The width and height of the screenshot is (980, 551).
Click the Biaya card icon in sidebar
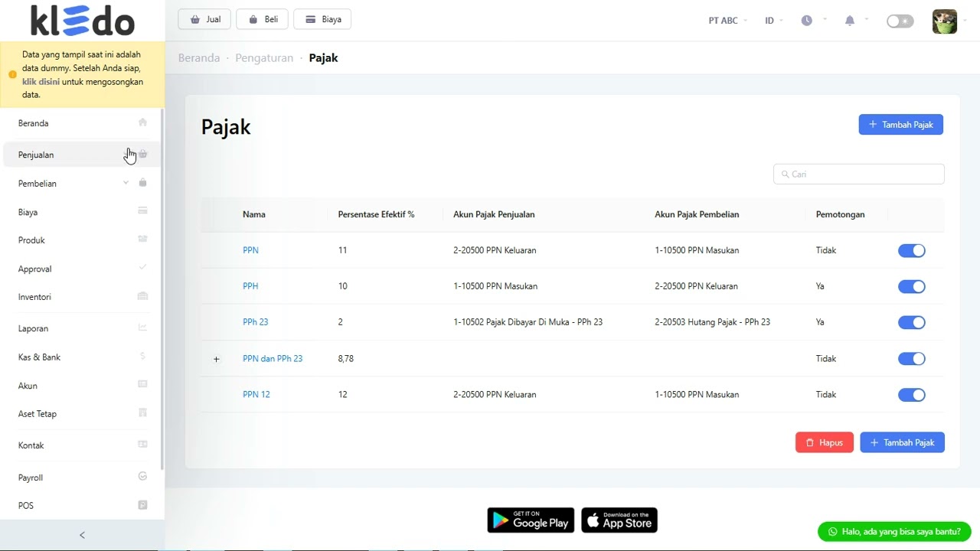tap(142, 210)
